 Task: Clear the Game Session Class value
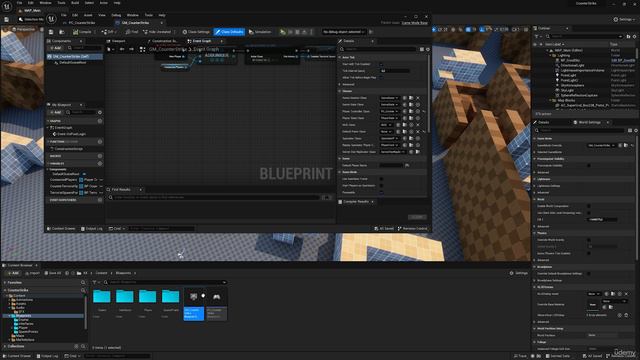418,98
